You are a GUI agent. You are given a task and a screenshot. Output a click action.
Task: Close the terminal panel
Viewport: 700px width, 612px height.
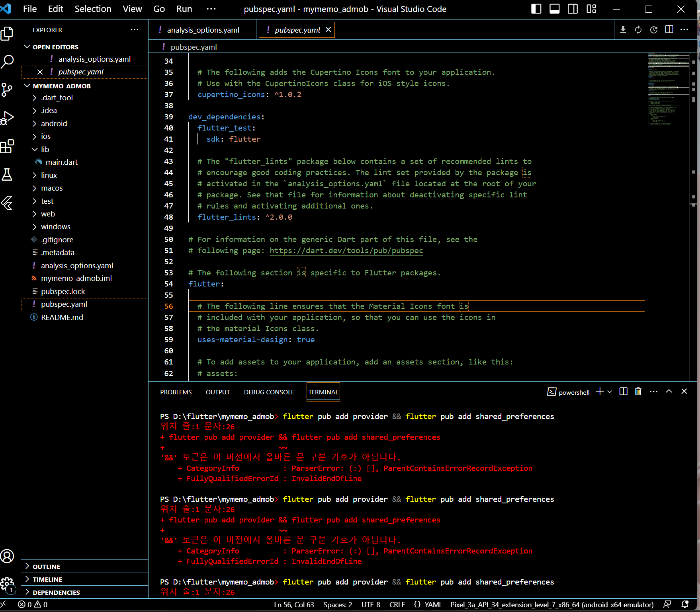click(684, 392)
